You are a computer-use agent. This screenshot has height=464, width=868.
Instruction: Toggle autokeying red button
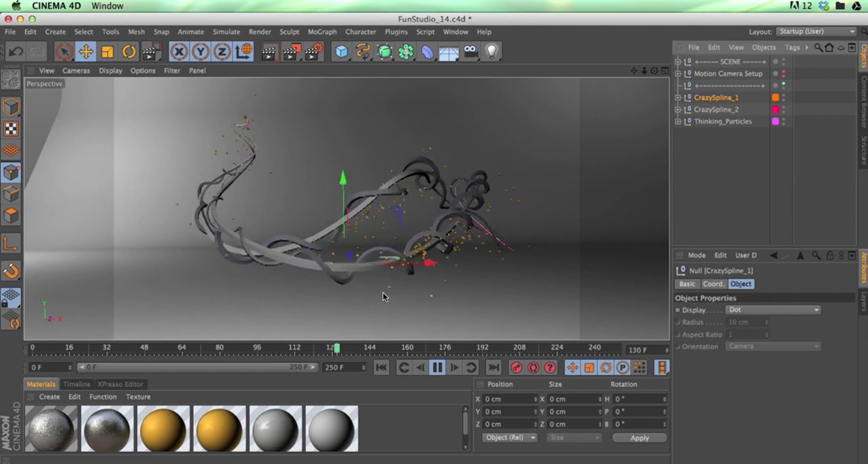(533, 368)
